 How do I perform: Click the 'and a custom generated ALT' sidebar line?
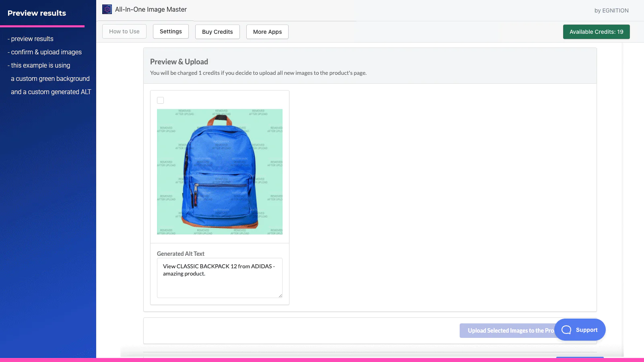point(51,92)
